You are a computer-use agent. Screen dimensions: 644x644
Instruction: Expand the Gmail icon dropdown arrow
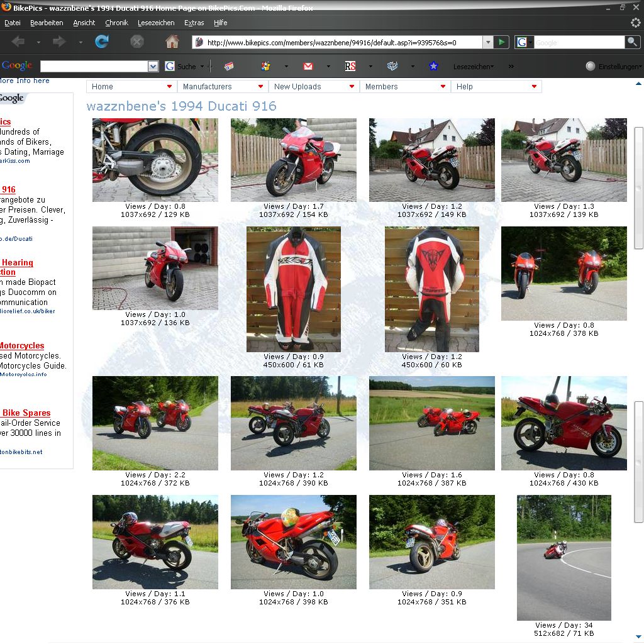(x=328, y=66)
